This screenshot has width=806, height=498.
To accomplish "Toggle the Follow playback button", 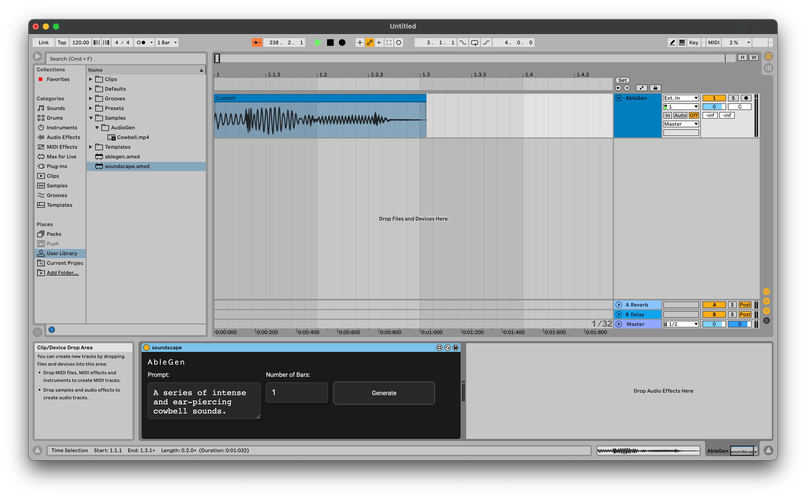I will pos(257,43).
